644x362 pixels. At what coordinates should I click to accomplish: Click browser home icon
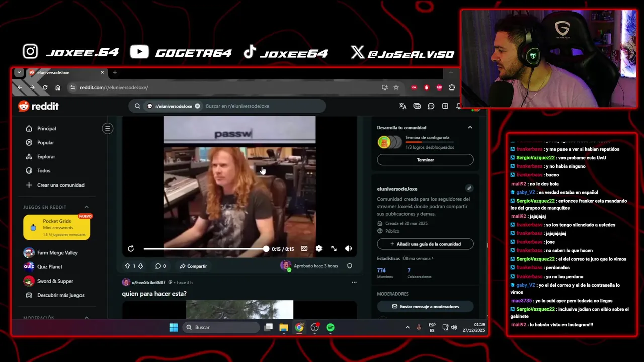58,87
